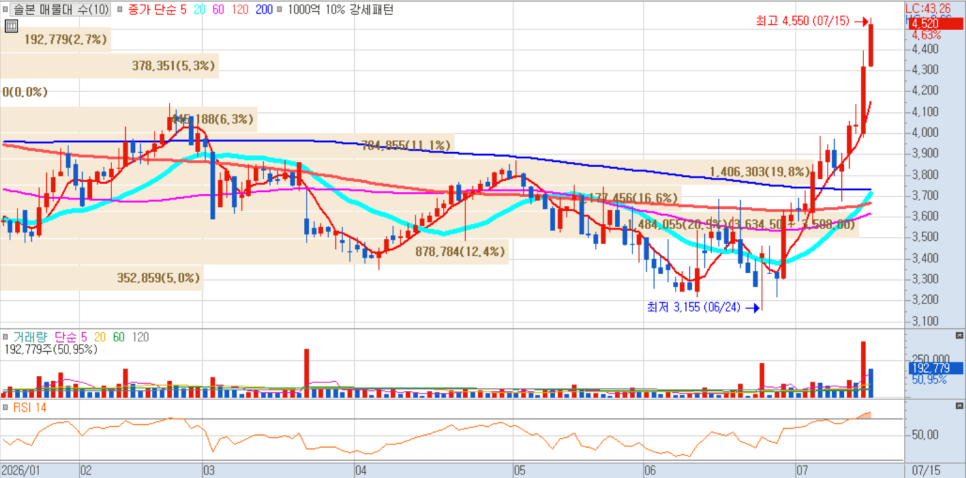The image size is (966, 478).
Task: Click the 192,779(2.7%) volume profile bar
Action: pos(55,40)
